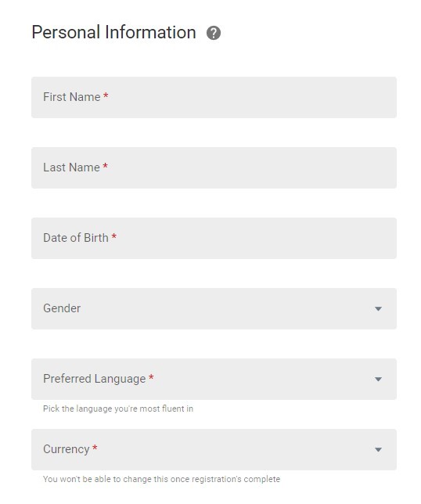Focus the First Name input field

(214, 97)
